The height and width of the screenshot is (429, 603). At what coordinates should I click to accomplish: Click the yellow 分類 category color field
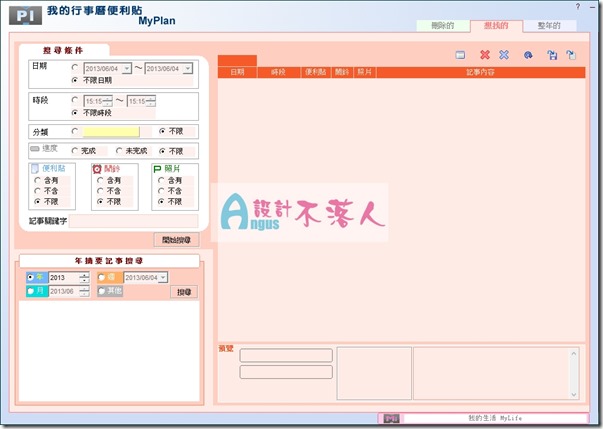point(111,131)
